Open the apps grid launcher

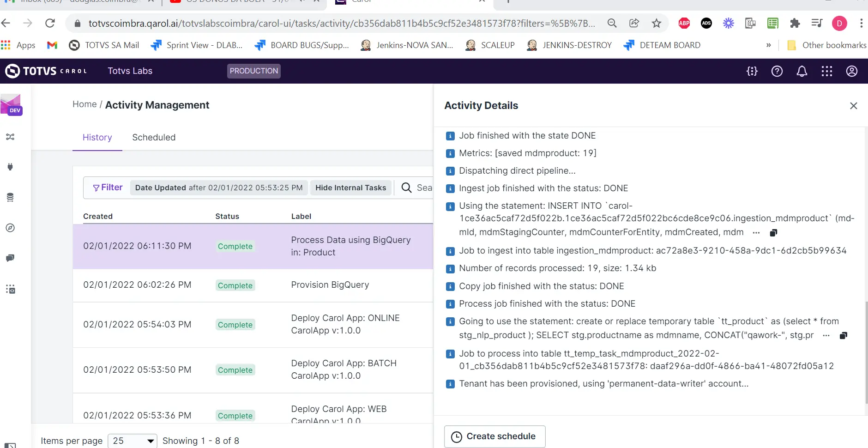(x=827, y=71)
